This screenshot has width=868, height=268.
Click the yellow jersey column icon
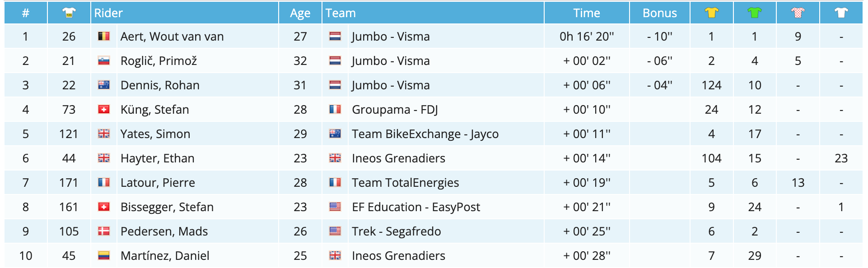point(711,13)
